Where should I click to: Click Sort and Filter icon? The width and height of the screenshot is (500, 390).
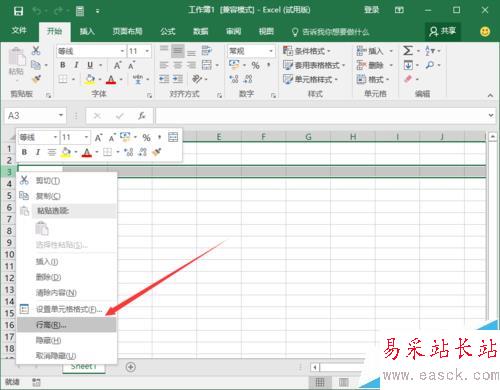[430, 51]
